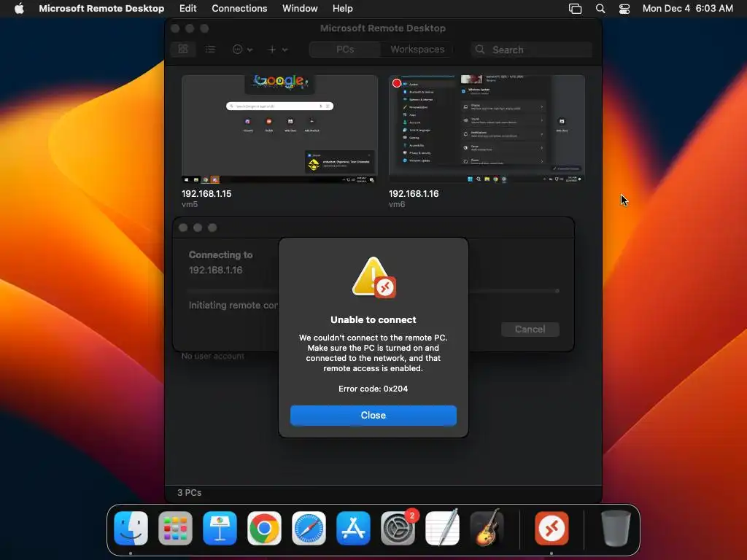
Task: Select the 192.168.1.15 label
Action: 206,194
